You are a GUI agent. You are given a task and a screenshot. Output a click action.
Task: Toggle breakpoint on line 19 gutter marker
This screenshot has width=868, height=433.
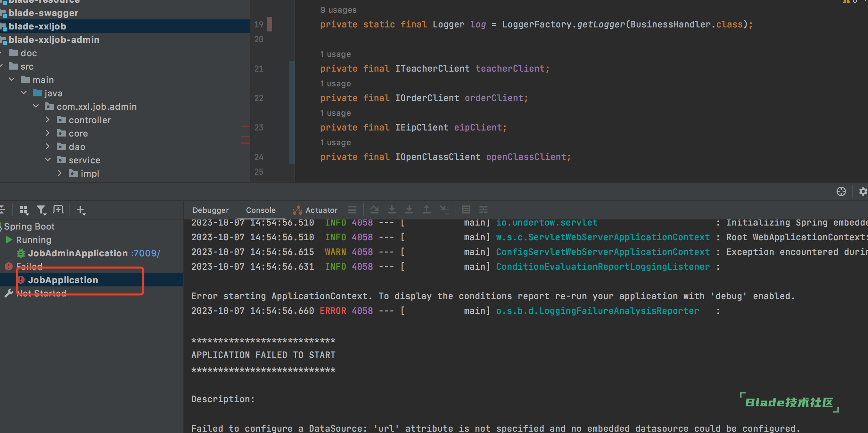(x=269, y=24)
